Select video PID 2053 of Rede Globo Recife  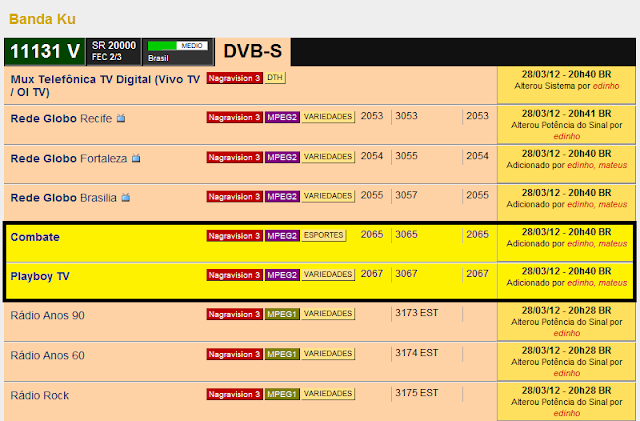point(372,116)
